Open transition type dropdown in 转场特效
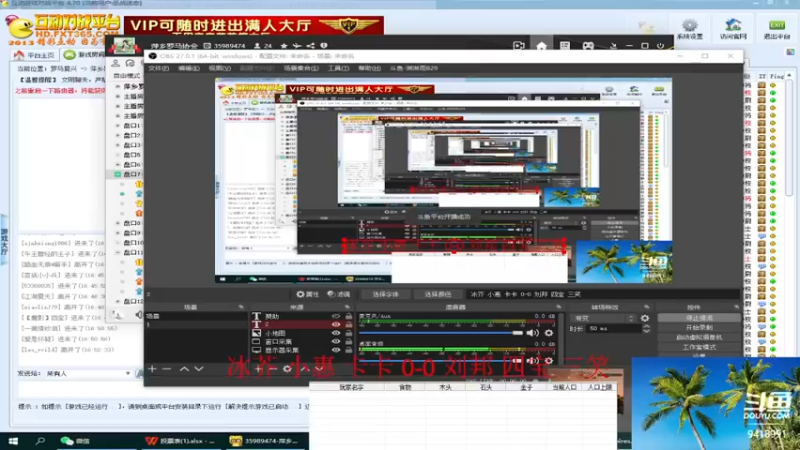This screenshot has height=450, width=800. tap(603, 318)
